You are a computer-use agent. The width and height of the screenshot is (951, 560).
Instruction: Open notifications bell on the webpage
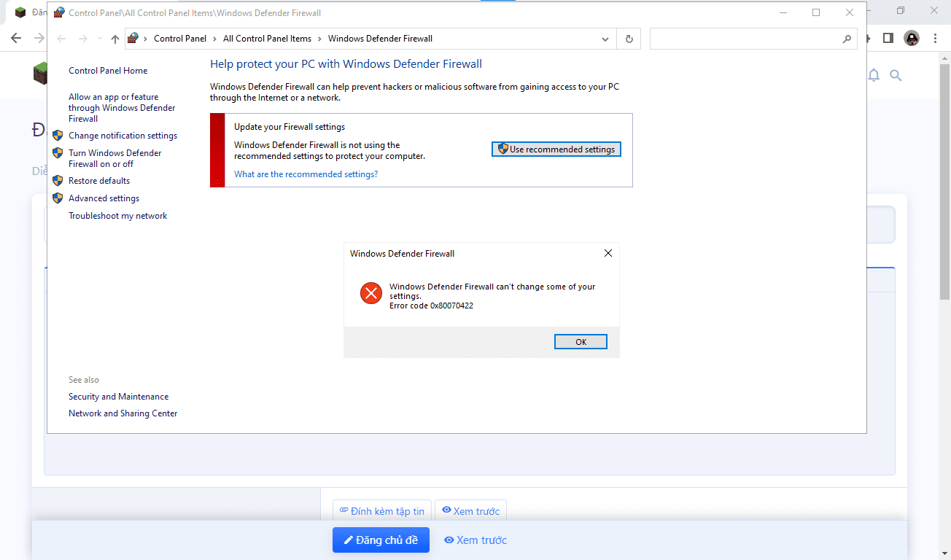[874, 75]
